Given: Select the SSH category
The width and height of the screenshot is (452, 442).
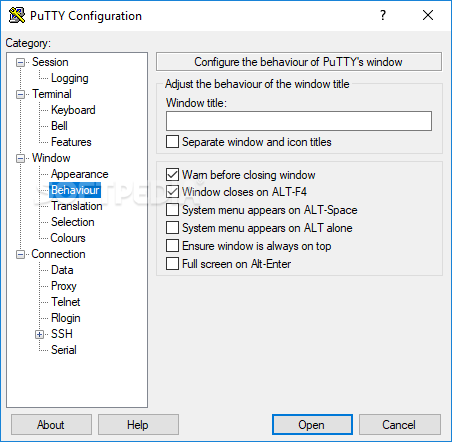Looking at the screenshot, I should pyautogui.click(x=62, y=334).
